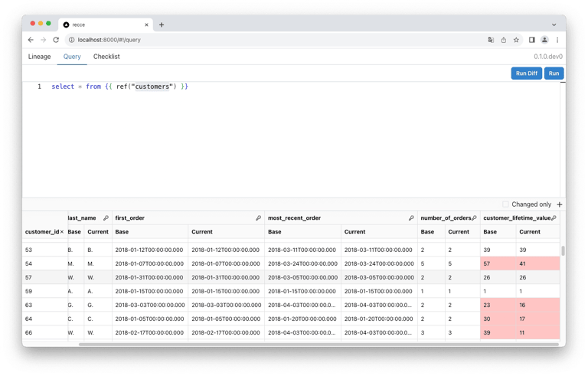Open the Chrome three-dot menu

pyautogui.click(x=557, y=40)
